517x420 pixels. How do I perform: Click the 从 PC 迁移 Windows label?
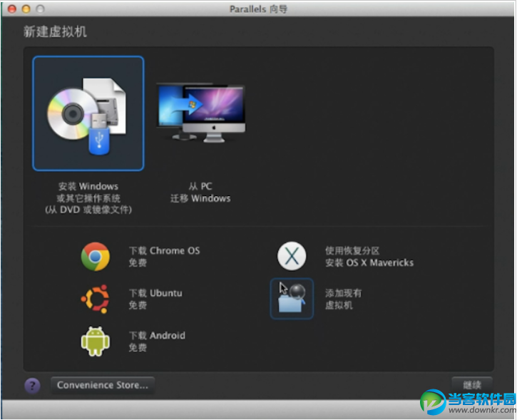click(200, 193)
